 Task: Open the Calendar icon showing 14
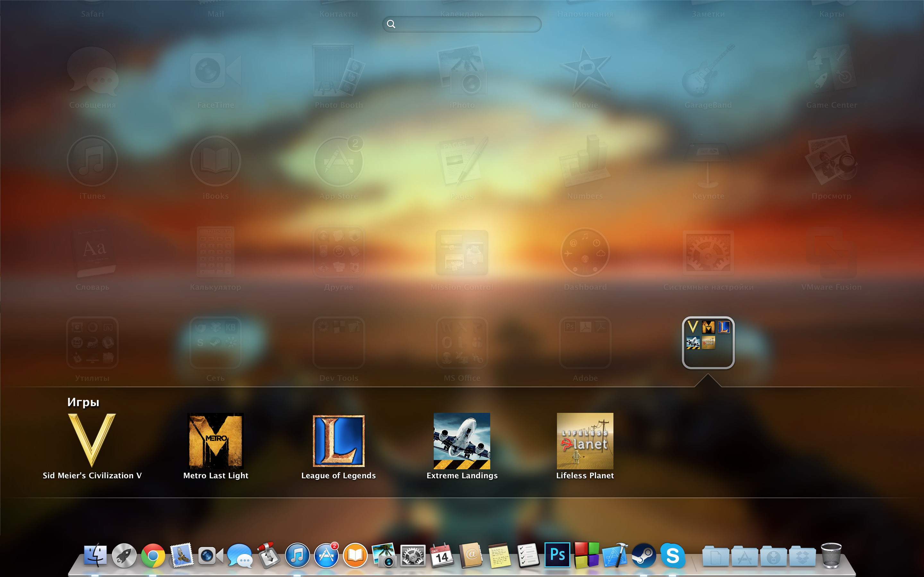tap(442, 555)
